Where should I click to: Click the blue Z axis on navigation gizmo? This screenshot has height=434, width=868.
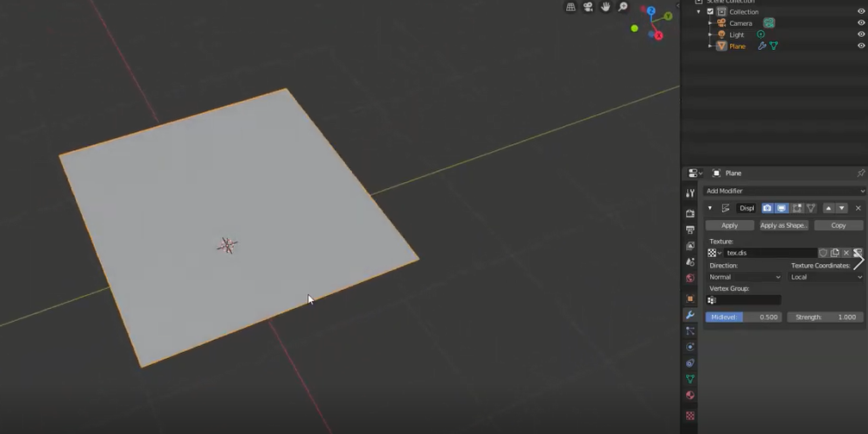click(x=651, y=10)
